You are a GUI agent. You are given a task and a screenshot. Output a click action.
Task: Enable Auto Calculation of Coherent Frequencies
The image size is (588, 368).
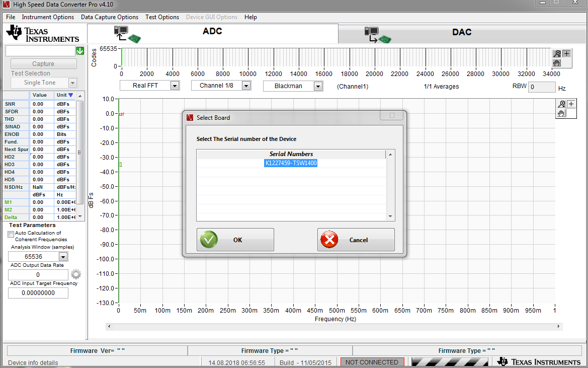click(11, 234)
